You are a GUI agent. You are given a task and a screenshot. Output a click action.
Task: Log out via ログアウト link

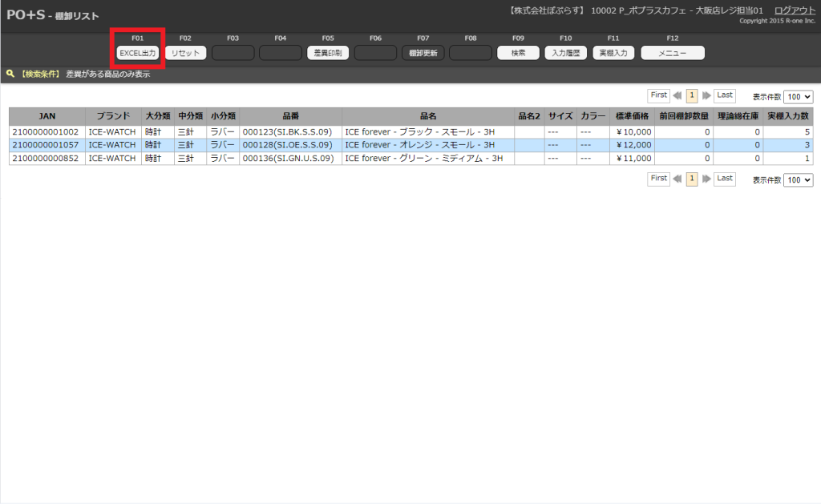coord(795,10)
